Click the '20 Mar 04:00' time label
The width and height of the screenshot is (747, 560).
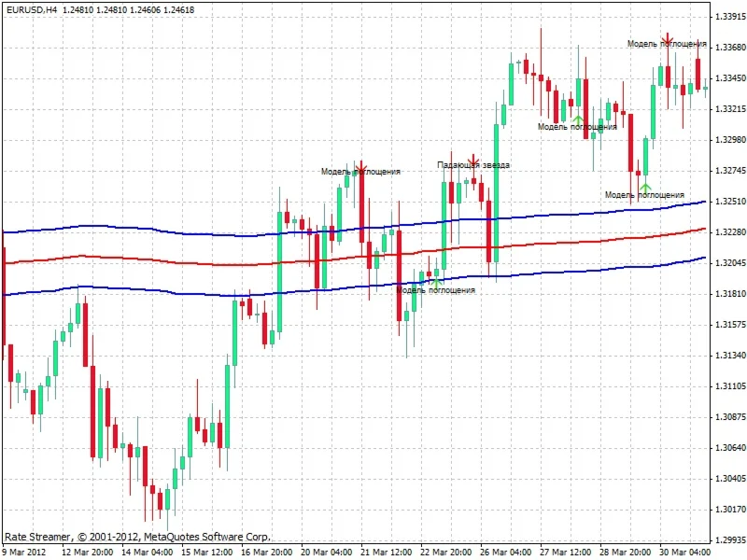326,552
